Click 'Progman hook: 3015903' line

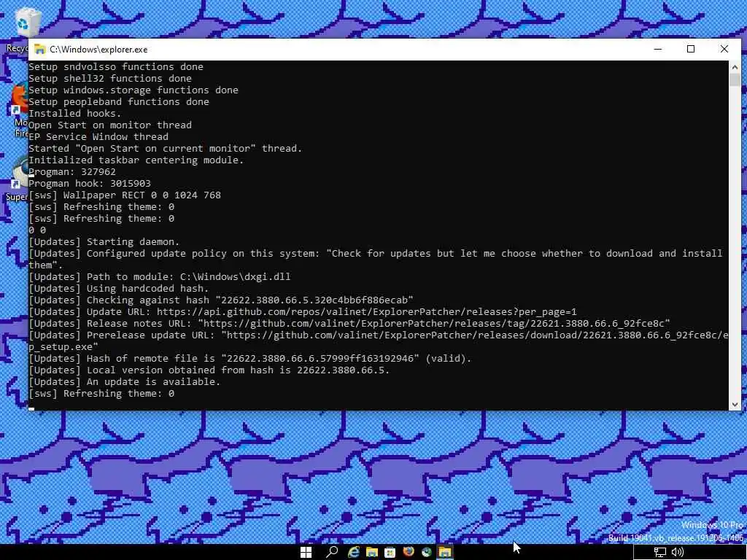pyautogui.click(x=90, y=183)
